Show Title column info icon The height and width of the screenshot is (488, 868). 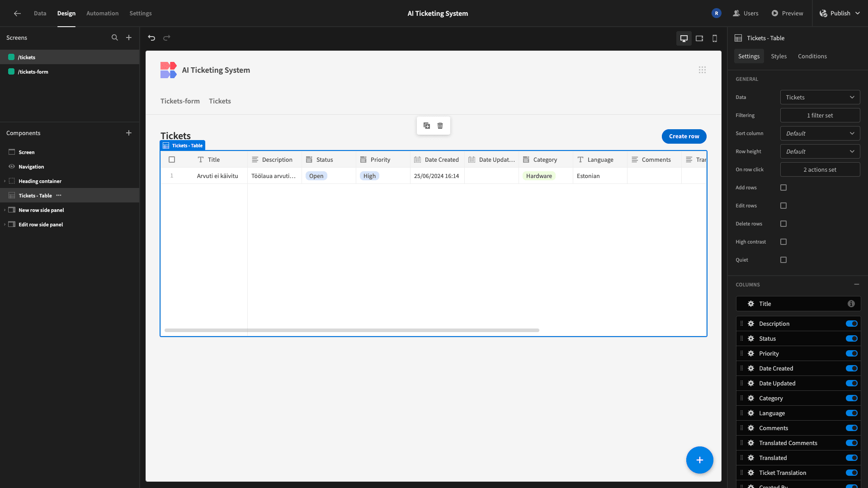[x=851, y=304]
